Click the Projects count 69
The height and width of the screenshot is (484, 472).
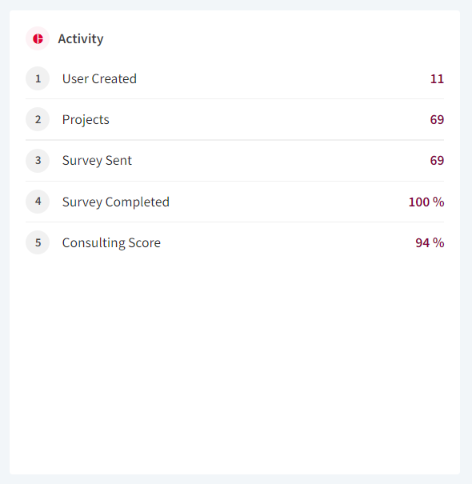coord(437,120)
